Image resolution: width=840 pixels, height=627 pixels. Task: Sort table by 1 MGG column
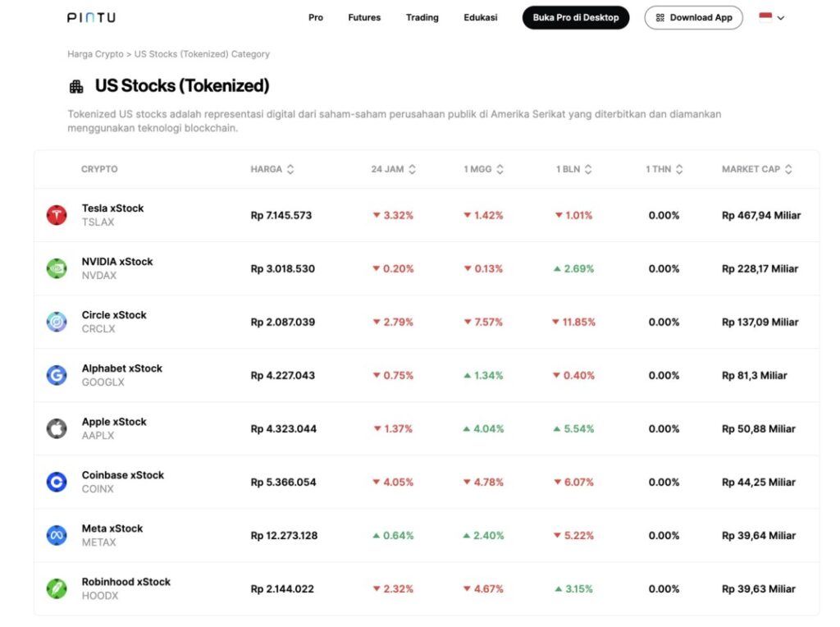(x=484, y=169)
